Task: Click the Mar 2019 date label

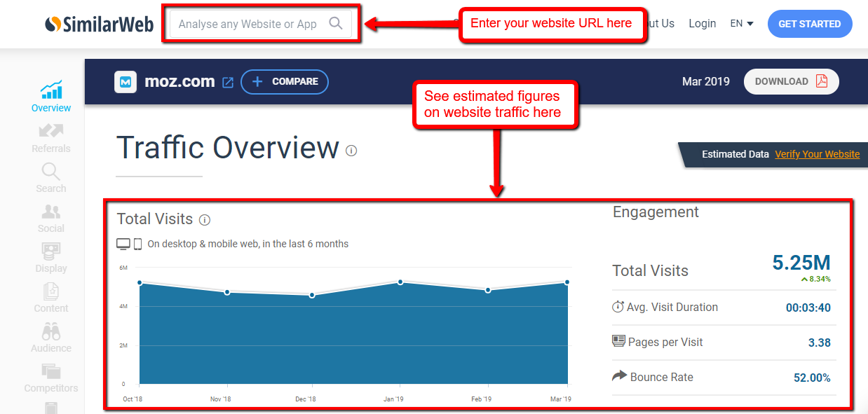Action: pos(705,81)
